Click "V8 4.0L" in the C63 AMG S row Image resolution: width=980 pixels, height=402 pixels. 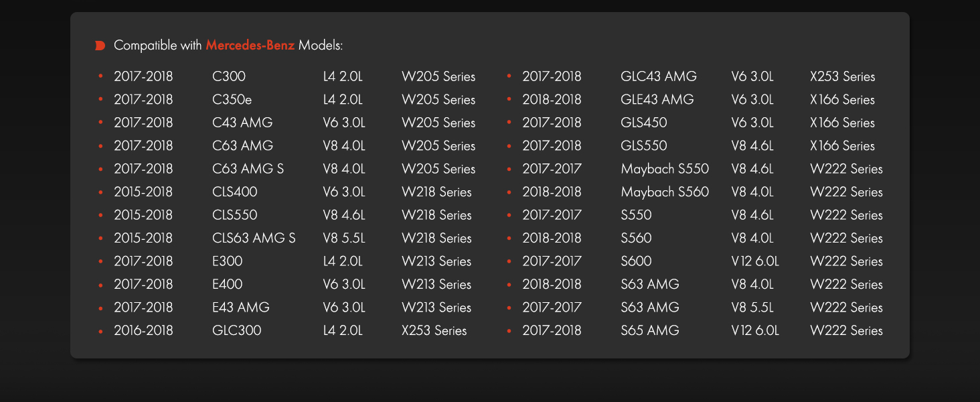(x=344, y=169)
